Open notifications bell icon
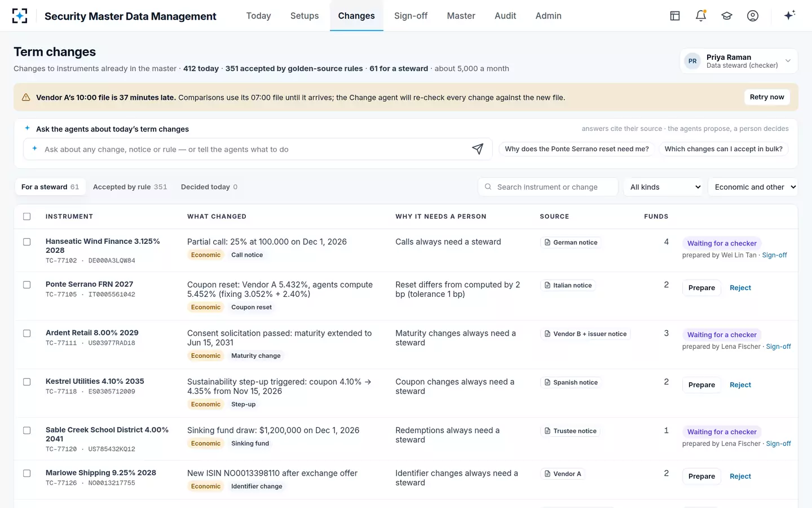This screenshot has width=812, height=508. pos(701,16)
